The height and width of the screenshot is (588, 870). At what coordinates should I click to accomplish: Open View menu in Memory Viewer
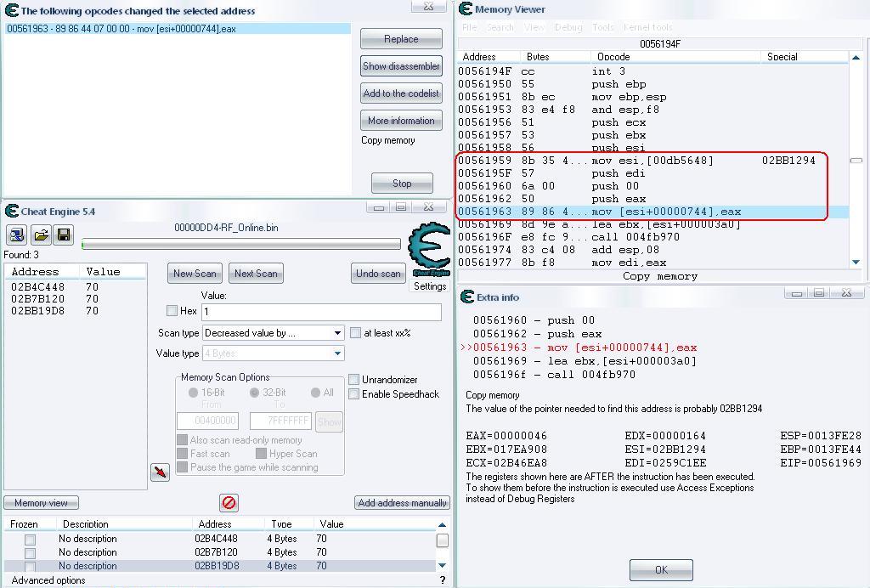pos(534,27)
